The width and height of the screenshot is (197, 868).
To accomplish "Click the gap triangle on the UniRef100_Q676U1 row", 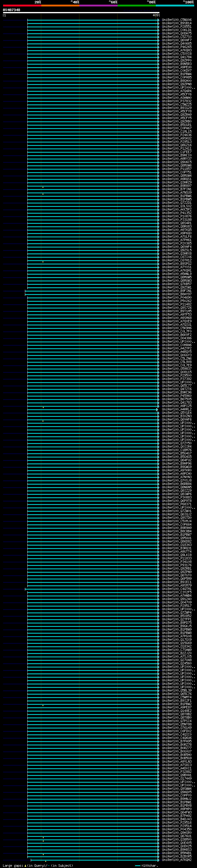I will click(x=43, y=837).
